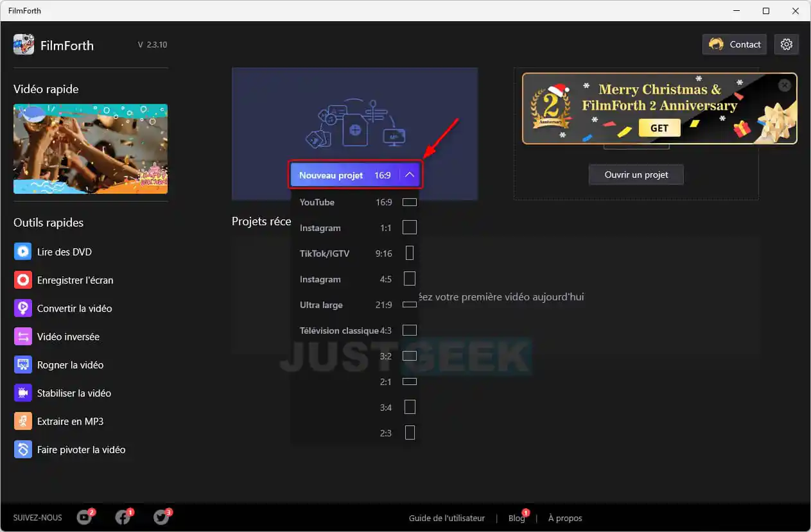Choose Ultra large 21:9 aspect ratio
811x532 pixels.
click(355, 305)
